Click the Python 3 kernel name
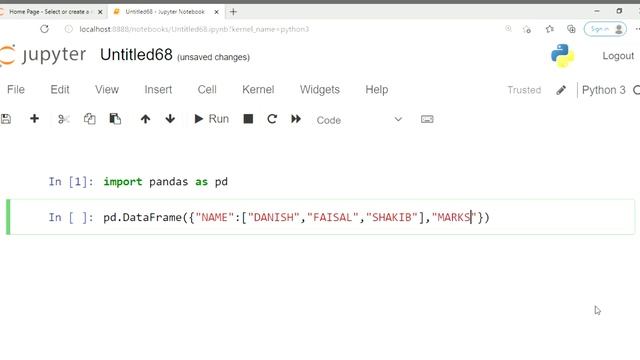 [603, 90]
